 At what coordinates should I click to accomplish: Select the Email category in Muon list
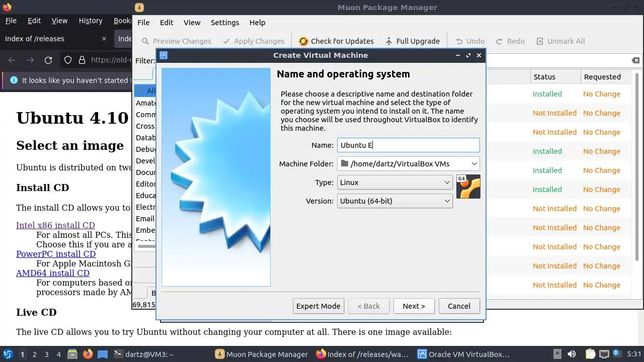pos(145,219)
